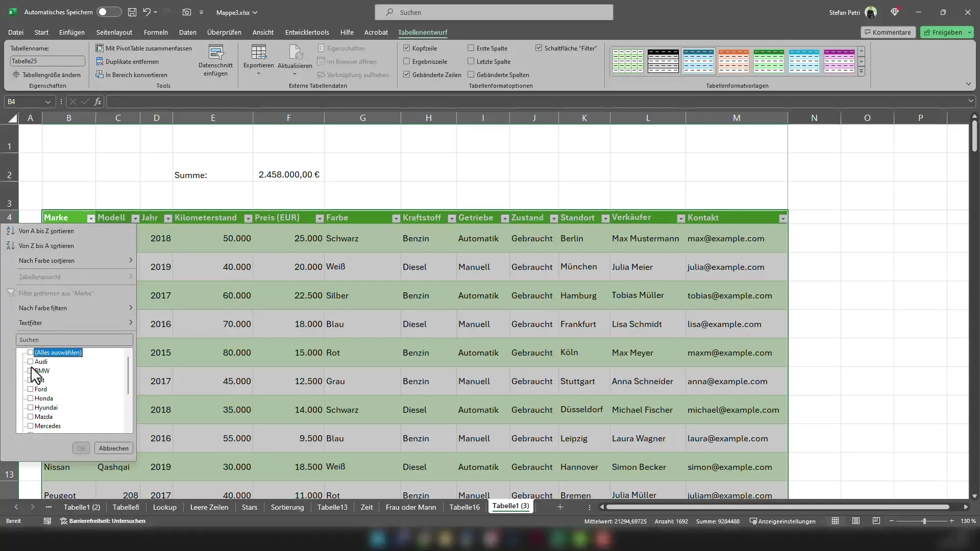Switch to the Sortierung sheet tab
Image resolution: width=980 pixels, height=551 pixels.
[287, 507]
